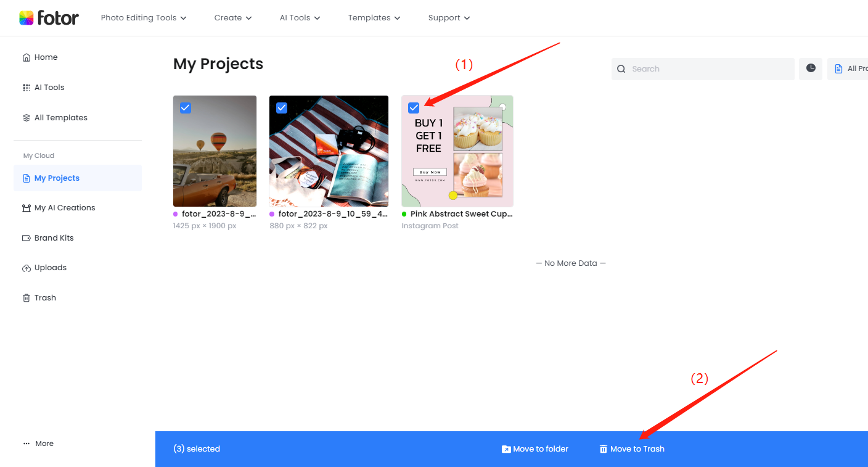This screenshot has height=467, width=868.
Task: Click the My Projects page heading
Action: 218,64
